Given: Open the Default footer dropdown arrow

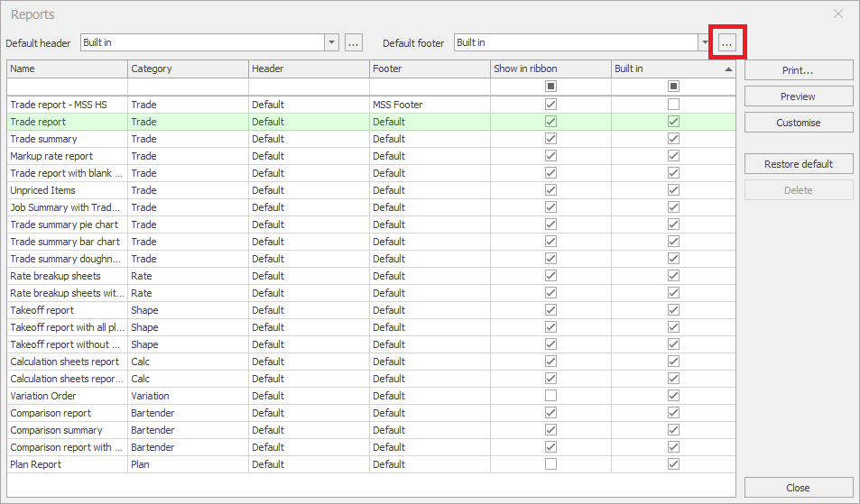Looking at the screenshot, I should [704, 43].
